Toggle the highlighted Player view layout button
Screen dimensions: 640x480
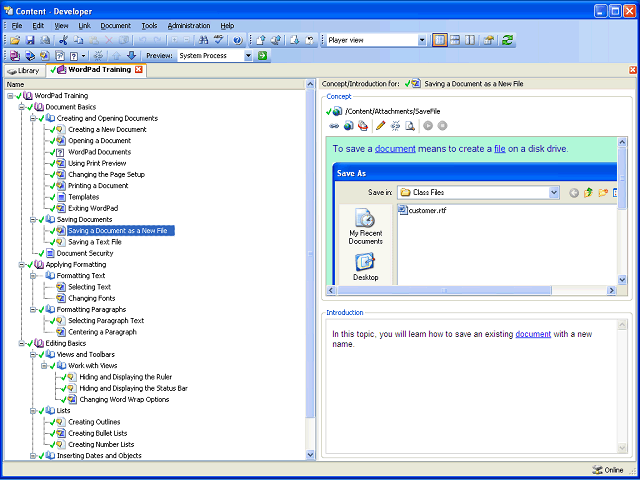tap(440, 40)
